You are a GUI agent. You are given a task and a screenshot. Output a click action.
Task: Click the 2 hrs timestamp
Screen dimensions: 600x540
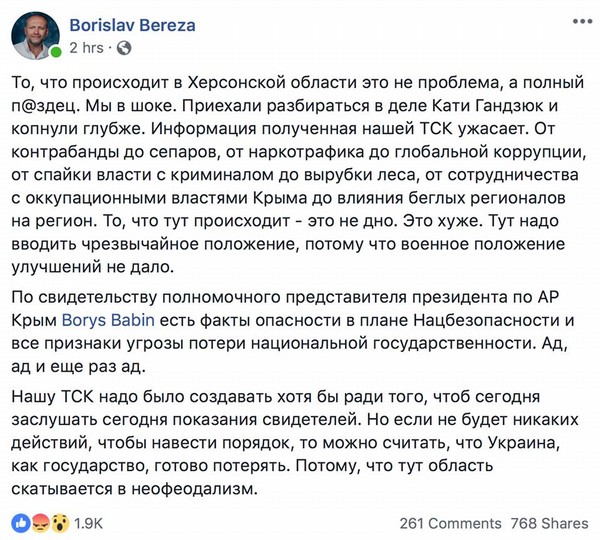click(x=86, y=48)
